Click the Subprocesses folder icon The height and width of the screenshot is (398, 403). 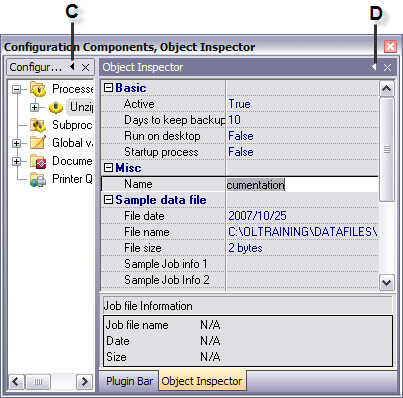pos(38,125)
